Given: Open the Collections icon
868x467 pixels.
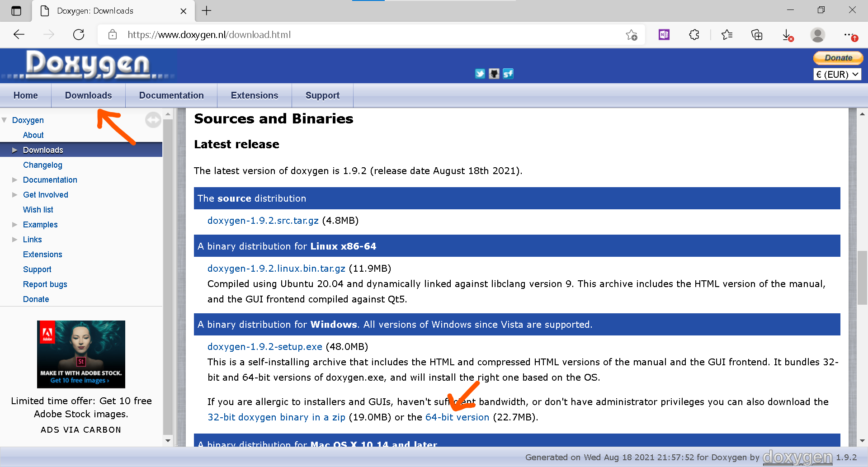Looking at the screenshot, I should [757, 34].
